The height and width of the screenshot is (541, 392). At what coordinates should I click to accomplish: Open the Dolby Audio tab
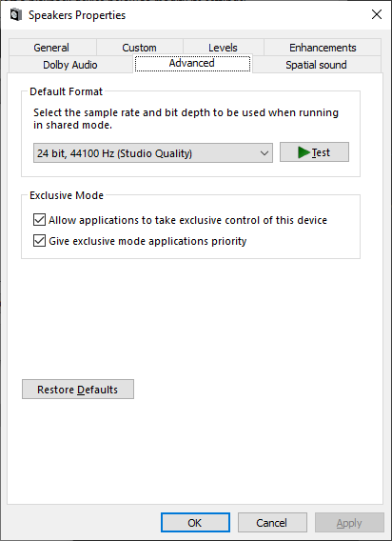pyautogui.click(x=70, y=65)
